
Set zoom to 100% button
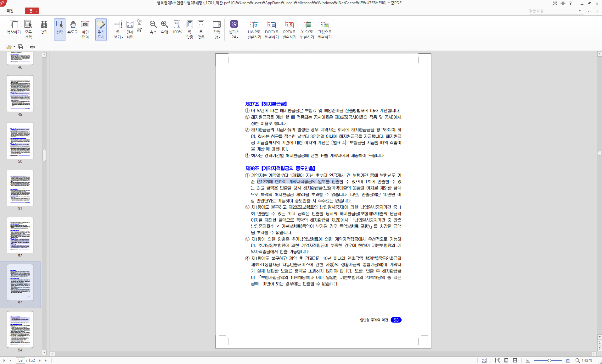177,27
